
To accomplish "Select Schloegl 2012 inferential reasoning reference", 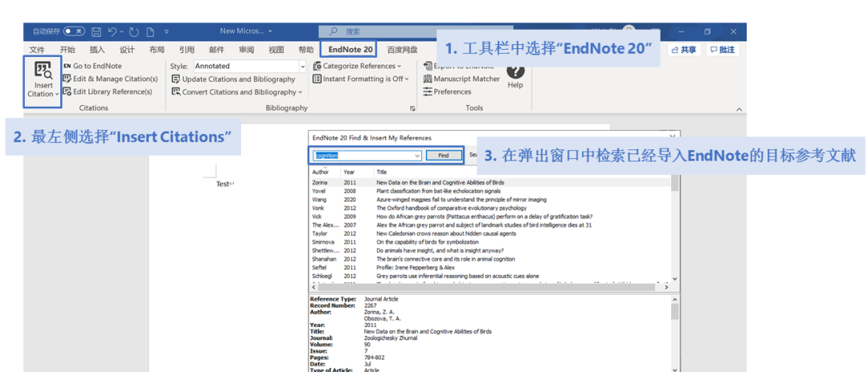I will [490, 276].
